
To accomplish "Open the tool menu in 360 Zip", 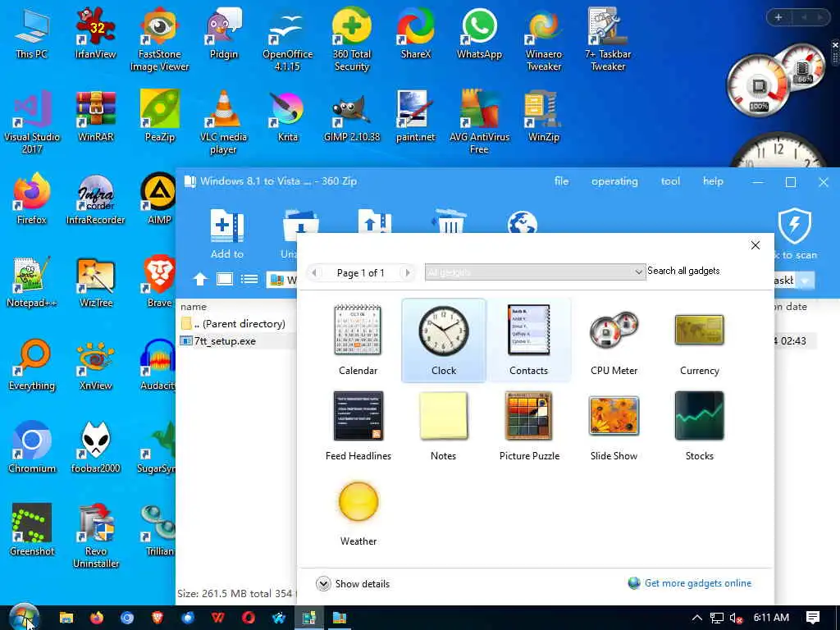I will pyautogui.click(x=670, y=181).
